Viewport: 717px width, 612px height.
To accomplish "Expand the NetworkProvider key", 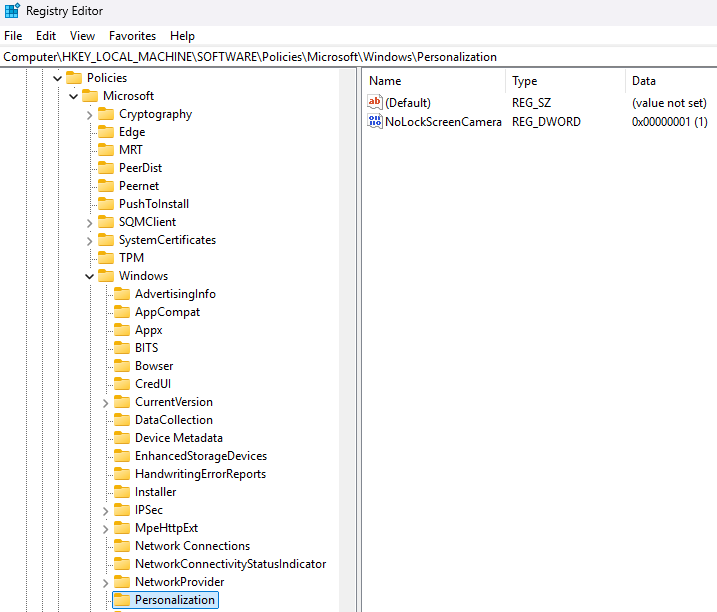I will tap(106, 583).
